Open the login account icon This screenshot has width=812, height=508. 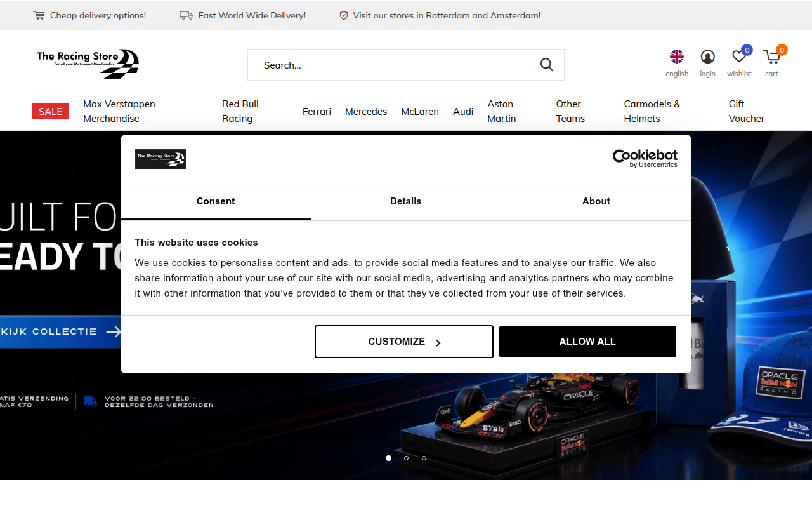pos(707,57)
